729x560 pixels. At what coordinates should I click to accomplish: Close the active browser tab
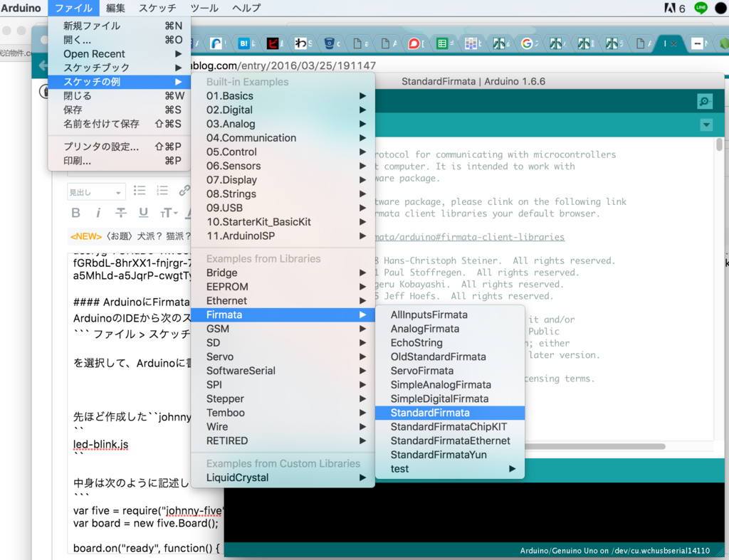(x=673, y=43)
